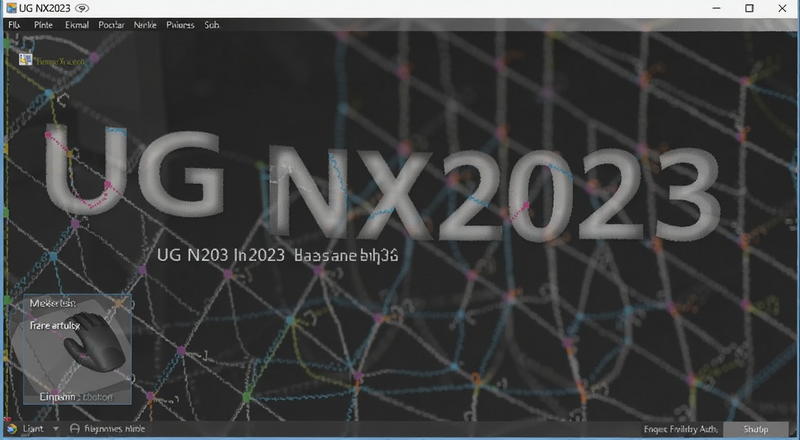The image size is (800, 440).
Task: Minimize the UG NX2023 window
Action: coord(717,8)
